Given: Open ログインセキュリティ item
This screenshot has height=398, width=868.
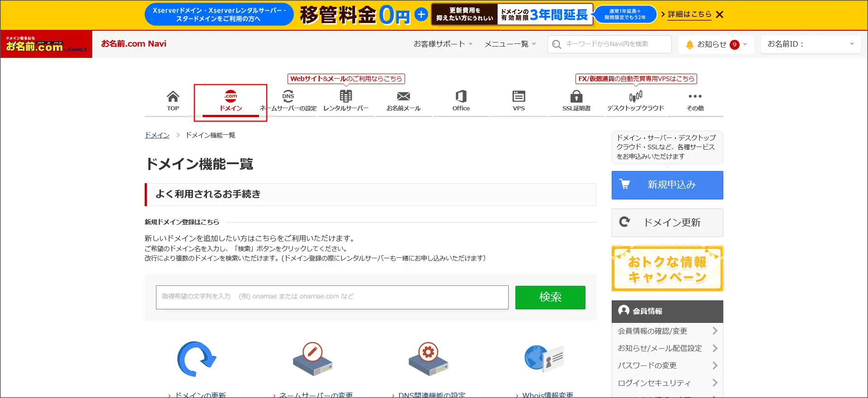Looking at the screenshot, I should click(667, 383).
